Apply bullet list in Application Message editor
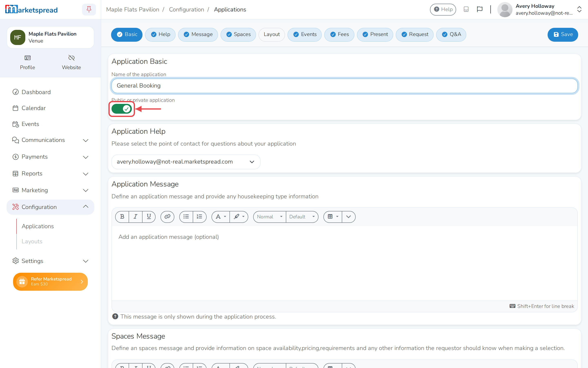The height and width of the screenshot is (368, 588). pos(186,217)
